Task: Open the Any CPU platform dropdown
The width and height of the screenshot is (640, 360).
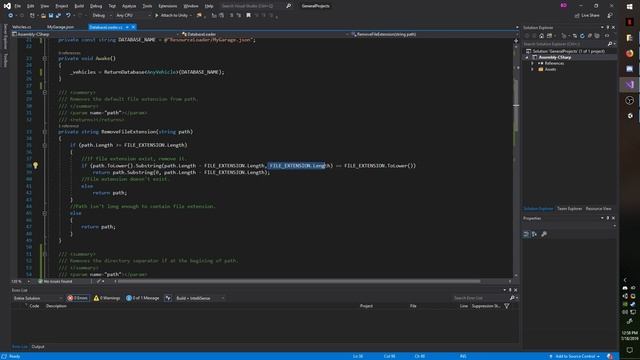Action: point(133,16)
